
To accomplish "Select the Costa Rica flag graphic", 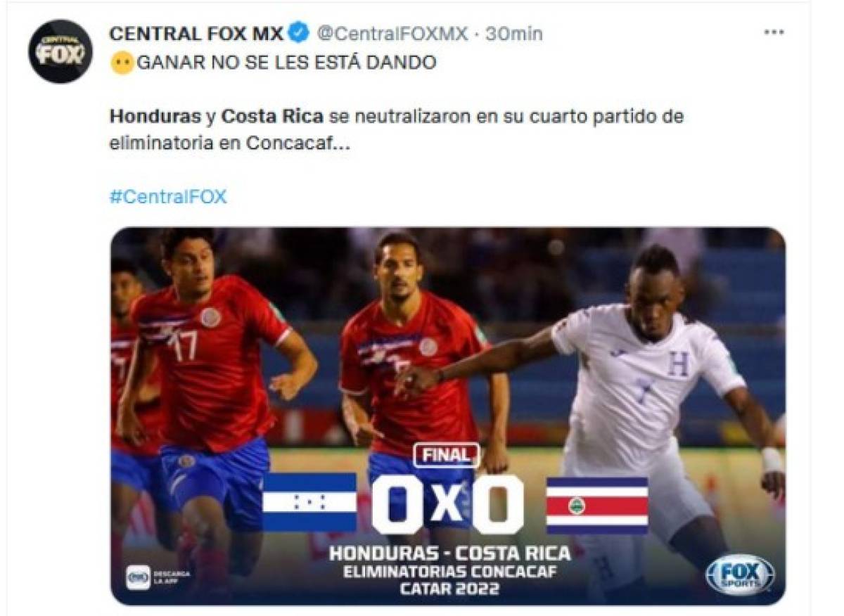I will [x=596, y=506].
